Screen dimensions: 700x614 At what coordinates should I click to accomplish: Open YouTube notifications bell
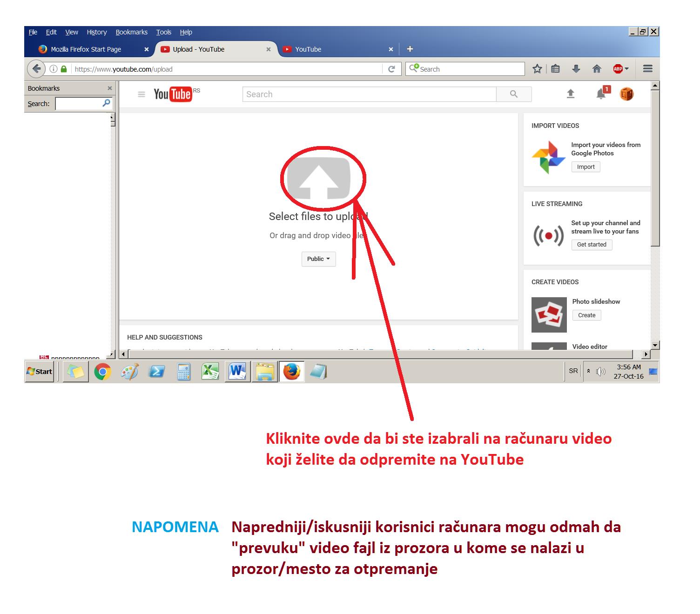pos(601,94)
